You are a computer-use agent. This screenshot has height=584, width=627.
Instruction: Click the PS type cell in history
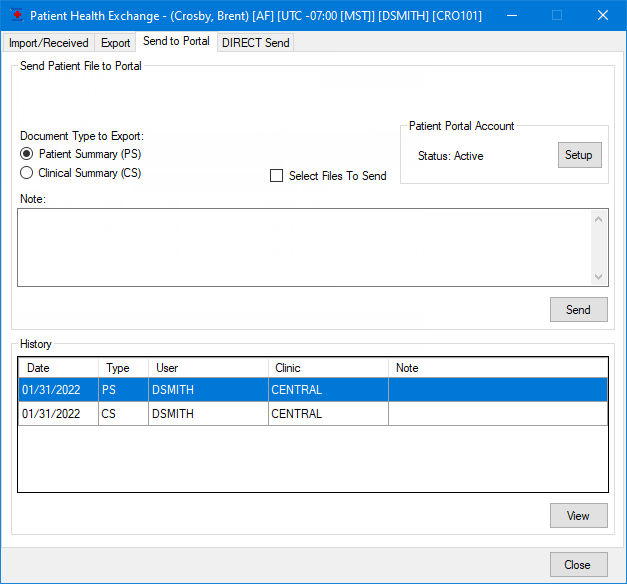(123, 390)
